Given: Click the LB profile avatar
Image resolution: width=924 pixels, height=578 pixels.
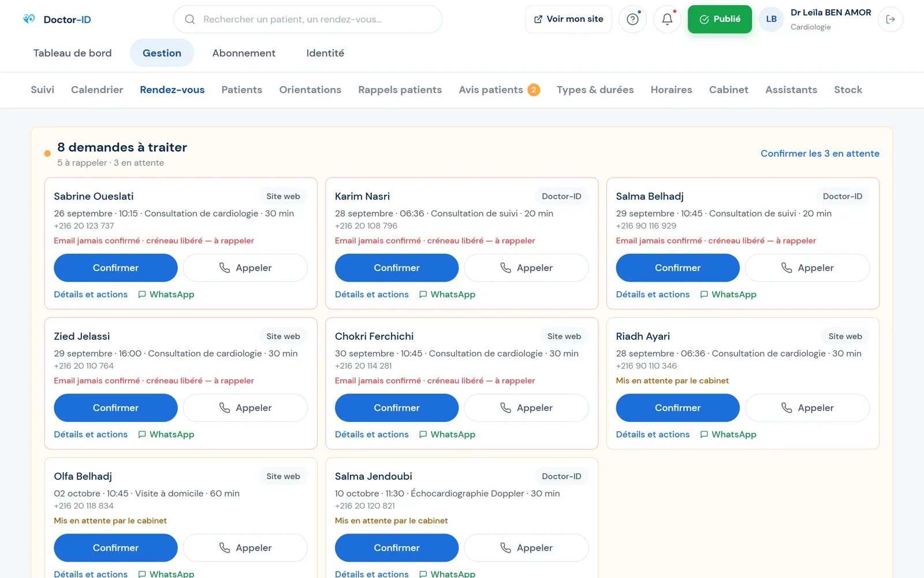Looking at the screenshot, I should coord(772,19).
